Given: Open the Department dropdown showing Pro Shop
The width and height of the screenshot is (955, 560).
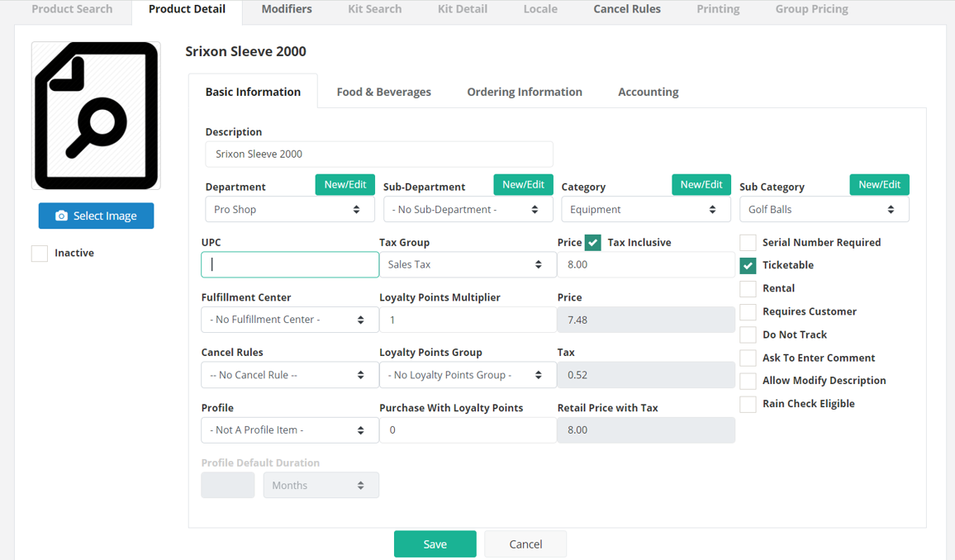Looking at the screenshot, I should point(290,210).
